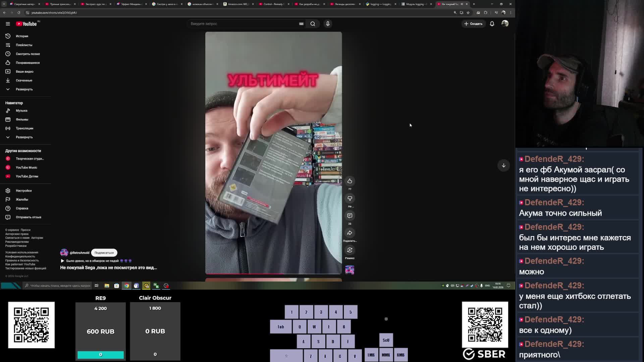Subscribe with the Подписаться button
The image size is (644, 362).
104,253
